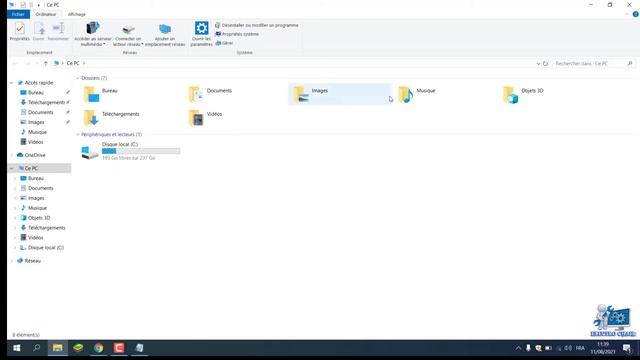
Task: Click the taskbar clock and date
Action: tap(603, 348)
